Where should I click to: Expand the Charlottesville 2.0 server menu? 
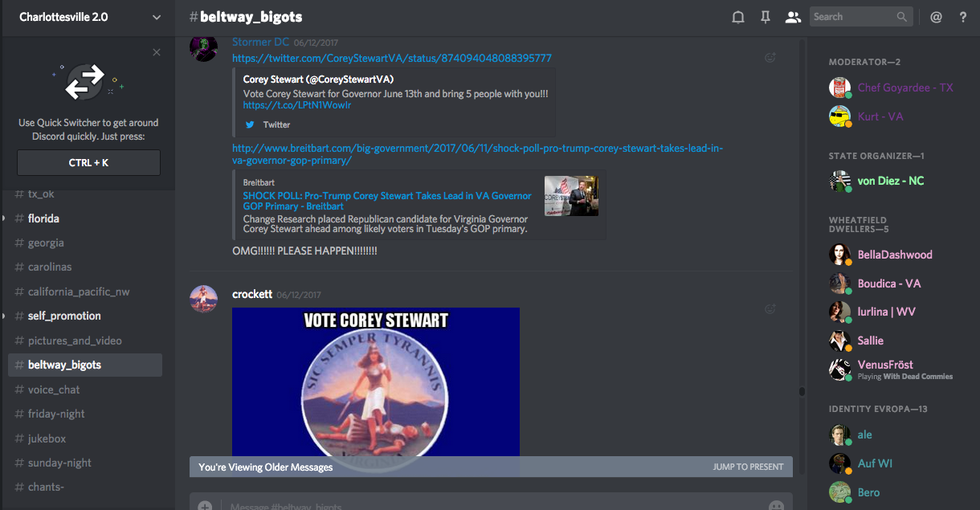156,17
